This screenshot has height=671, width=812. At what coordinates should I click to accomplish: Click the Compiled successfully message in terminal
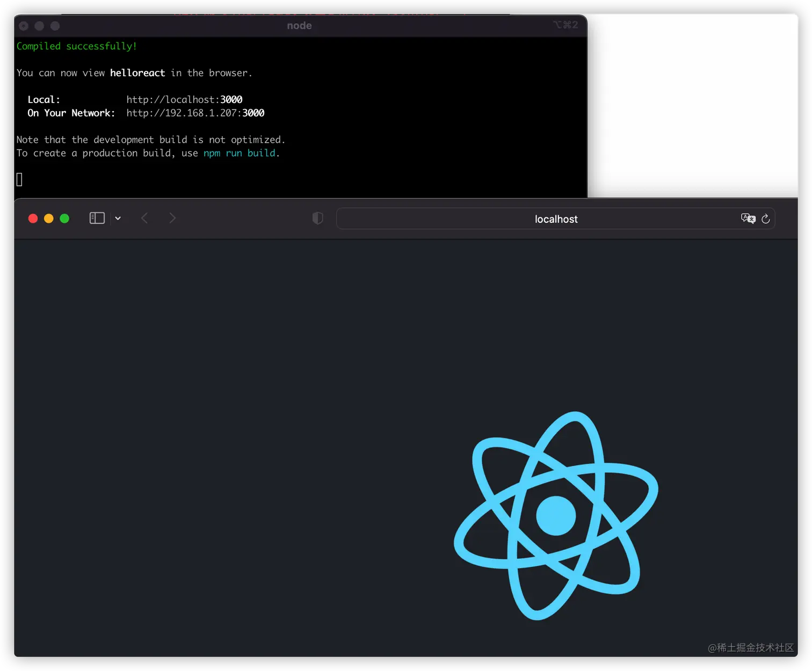coord(76,46)
